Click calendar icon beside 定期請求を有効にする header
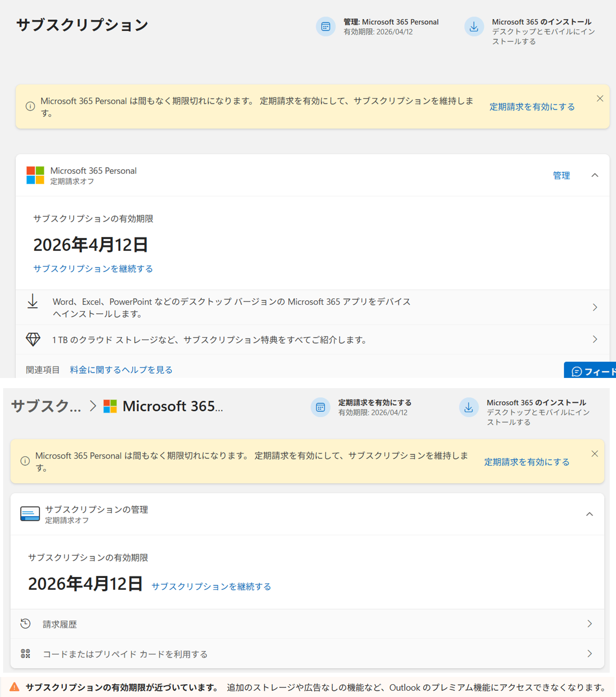616x697 pixels. tap(320, 407)
